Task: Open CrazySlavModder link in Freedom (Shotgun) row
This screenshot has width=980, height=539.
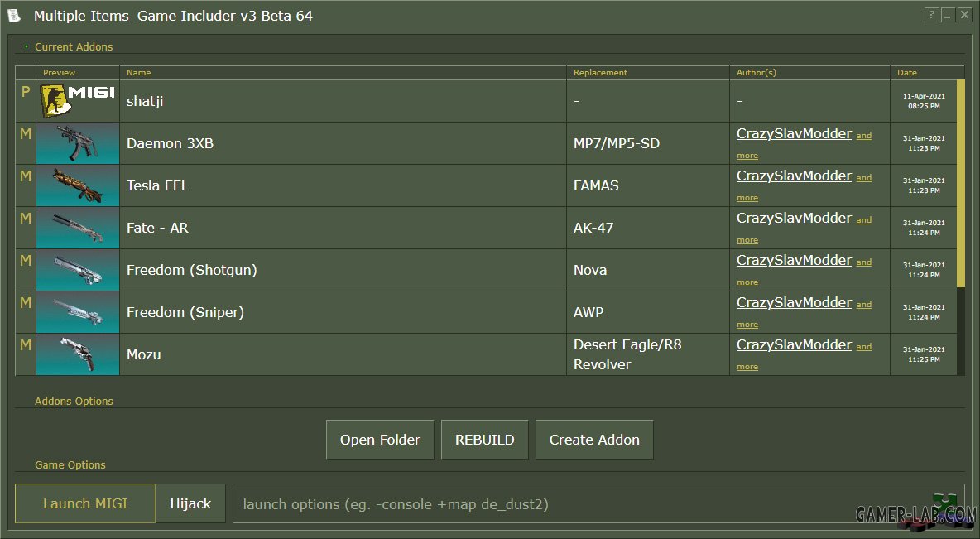Action: (794, 261)
